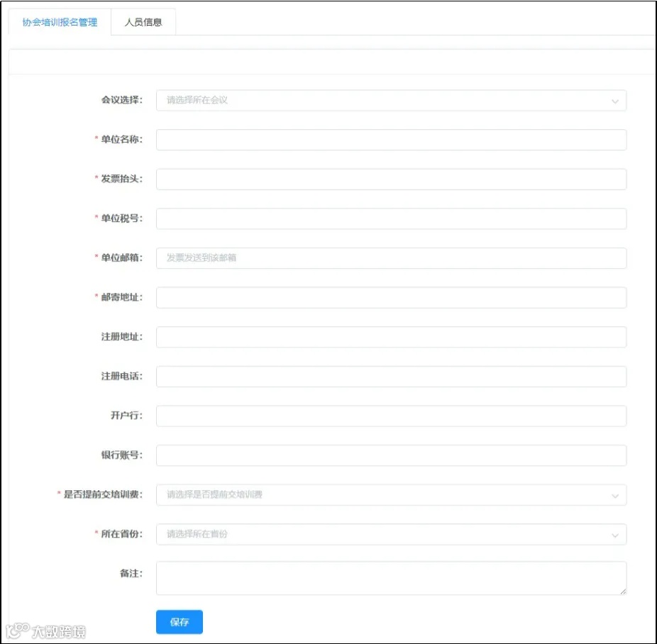
Task: Select the 邮寄地址 input box
Action: tap(392, 297)
